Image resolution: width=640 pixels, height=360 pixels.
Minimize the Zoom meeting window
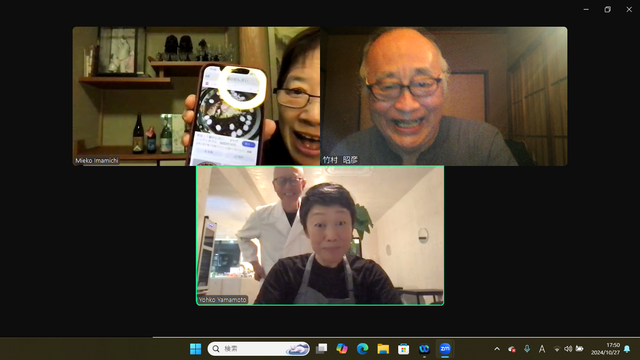pyautogui.click(x=586, y=9)
